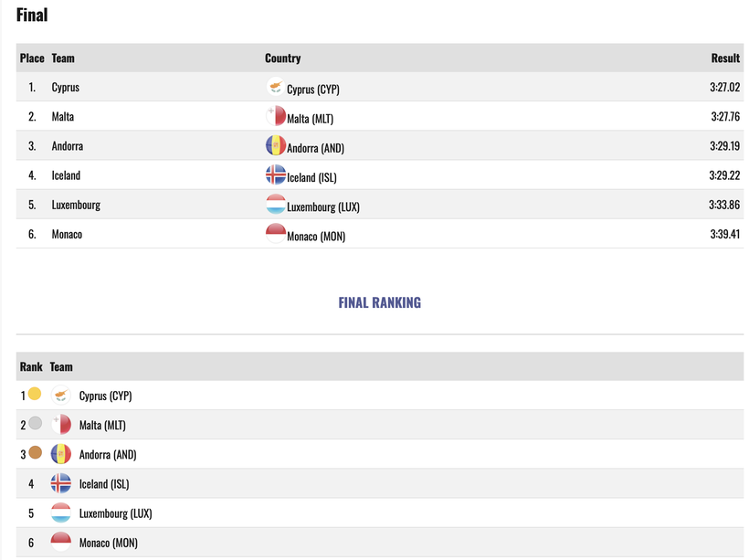
Task: Click the FINAL RANKING heading
Action: tap(380, 302)
